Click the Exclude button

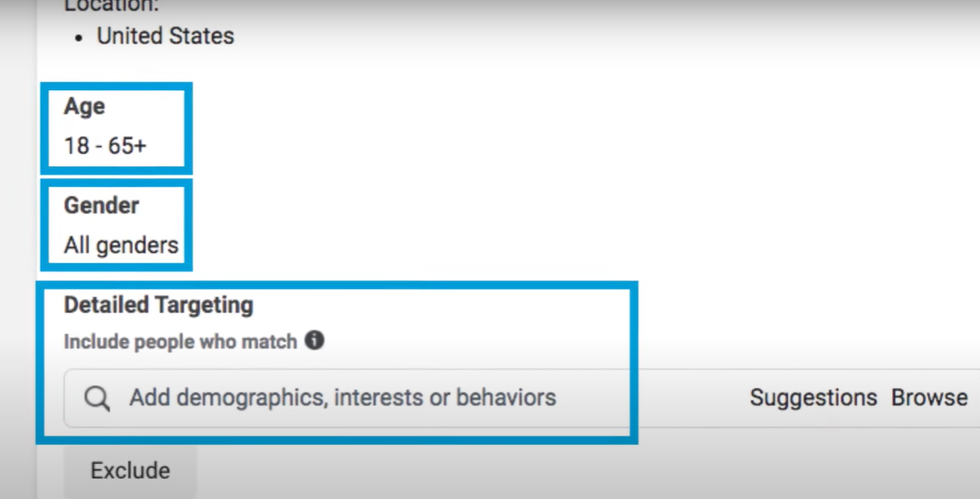click(129, 471)
